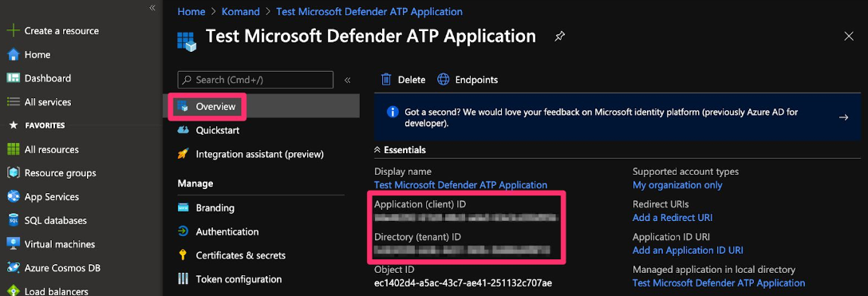Open All services in portal sidebar
The image size is (868, 296).
point(48,102)
